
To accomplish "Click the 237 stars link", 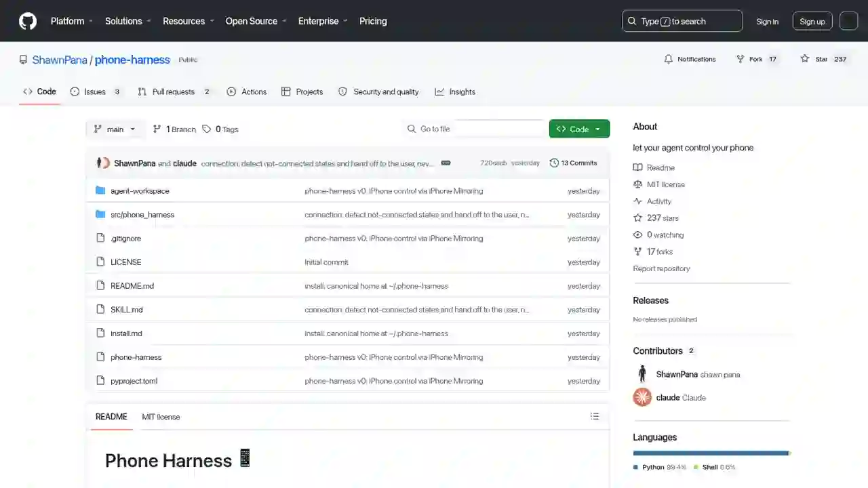I will click(x=663, y=218).
